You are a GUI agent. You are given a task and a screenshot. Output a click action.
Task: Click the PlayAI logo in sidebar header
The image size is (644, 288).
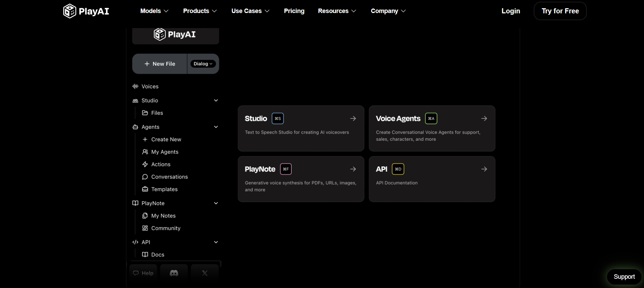click(175, 34)
